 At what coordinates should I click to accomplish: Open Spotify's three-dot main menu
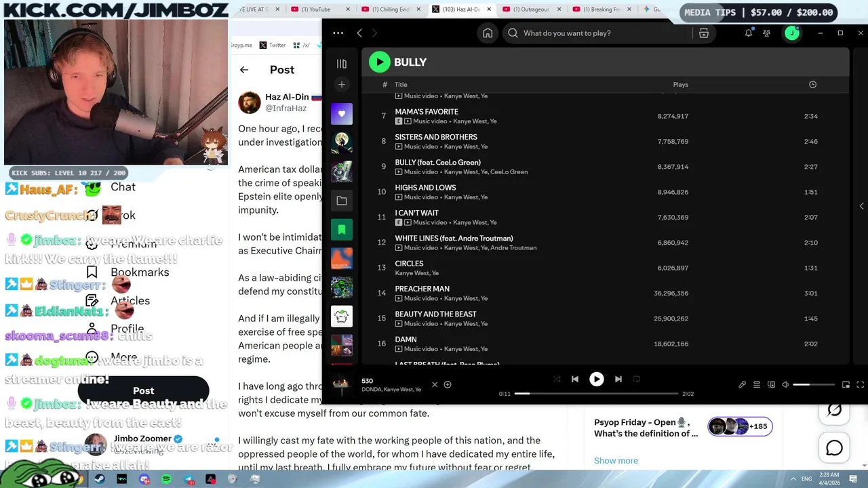click(x=338, y=33)
